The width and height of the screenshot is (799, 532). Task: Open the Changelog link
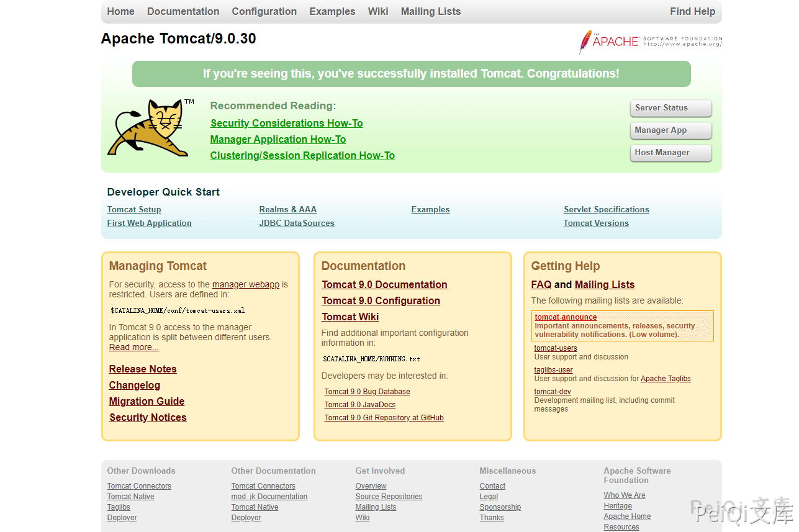coord(135,385)
